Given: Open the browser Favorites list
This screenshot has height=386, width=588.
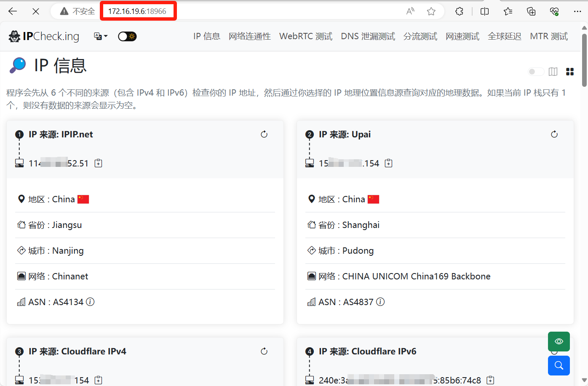Looking at the screenshot, I should pyautogui.click(x=508, y=11).
